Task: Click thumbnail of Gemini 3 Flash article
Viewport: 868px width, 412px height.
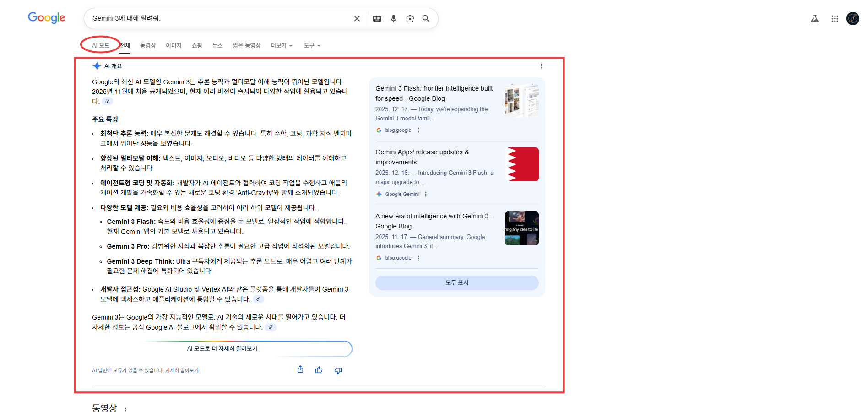Action: click(x=522, y=100)
